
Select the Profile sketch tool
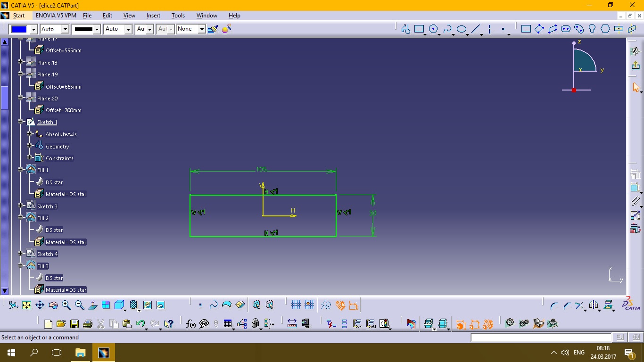pos(405,29)
